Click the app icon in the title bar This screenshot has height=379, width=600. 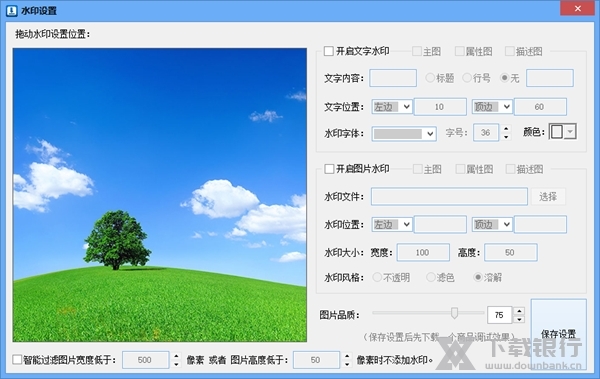(x=11, y=10)
